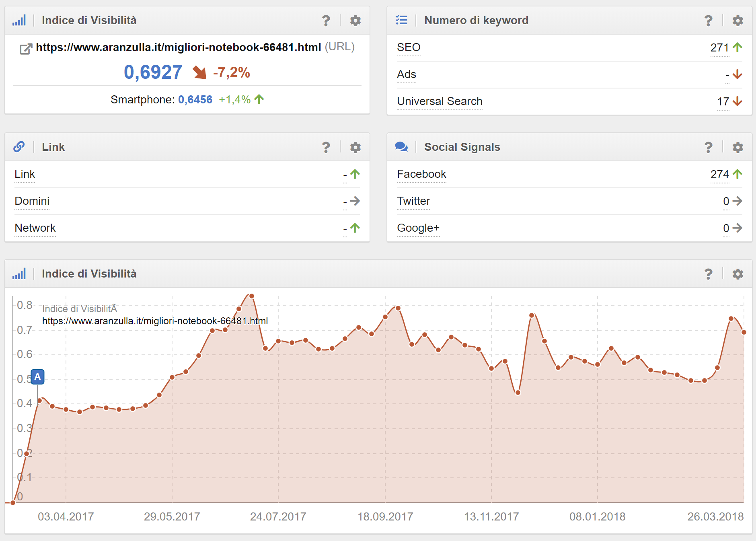Image resolution: width=756 pixels, height=541 pixels.
Task: Click the bar chart icon in top Indice di Visibilità header
Action: point(19,20)
